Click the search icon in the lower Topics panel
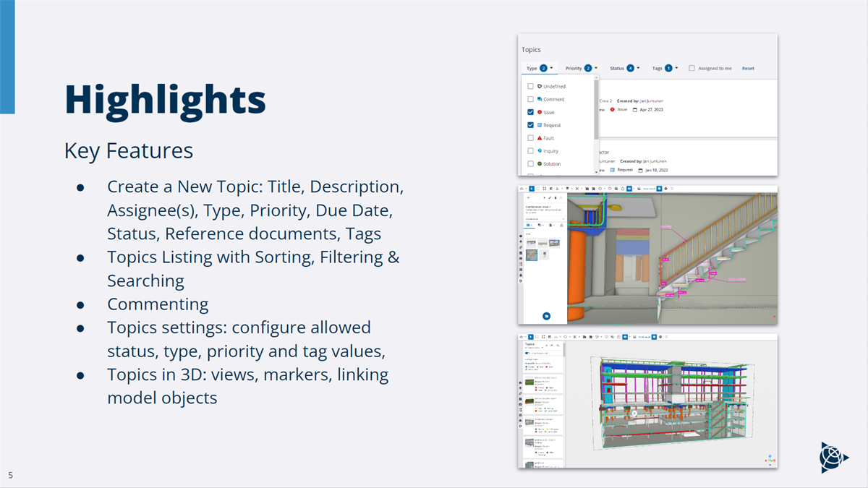This screenshot has height=488, width=868. pyautogui.click(x=558, y=345)
